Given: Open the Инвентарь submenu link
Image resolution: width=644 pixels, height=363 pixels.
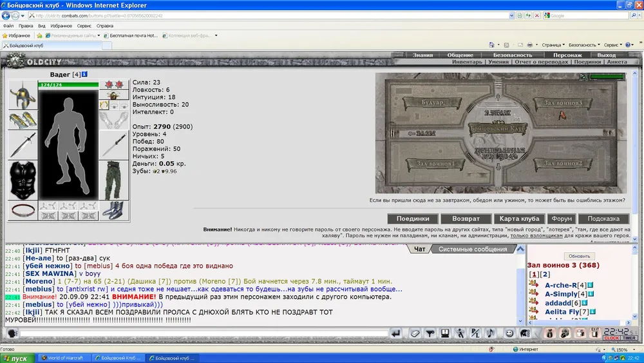Looking at the screenshot, I should pyautogui.click(x=466, y=63).
